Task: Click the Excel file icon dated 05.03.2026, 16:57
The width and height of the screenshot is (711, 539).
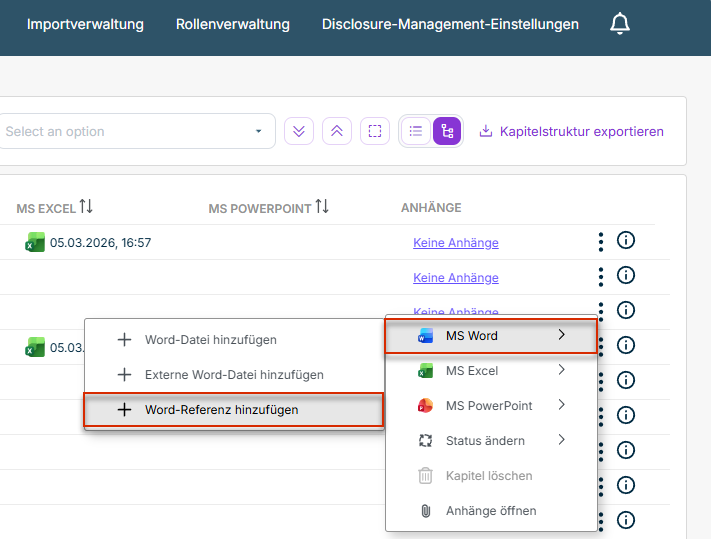Action: pos(35,242)
